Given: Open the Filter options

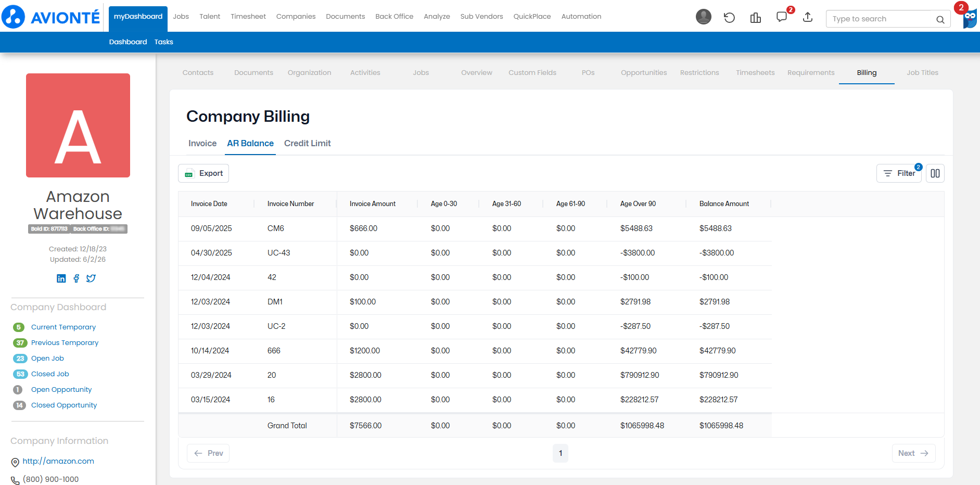Looking at the screenshot, I should coord(899,173).
